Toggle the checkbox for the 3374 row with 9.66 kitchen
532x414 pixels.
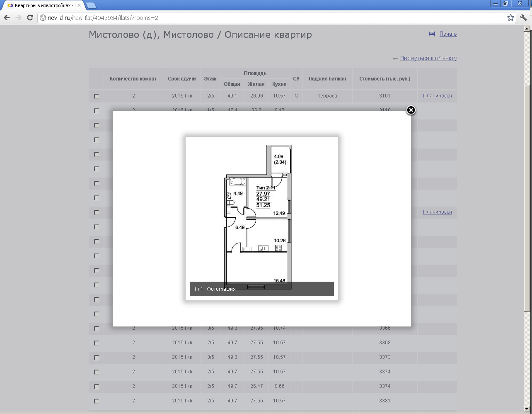97,387
